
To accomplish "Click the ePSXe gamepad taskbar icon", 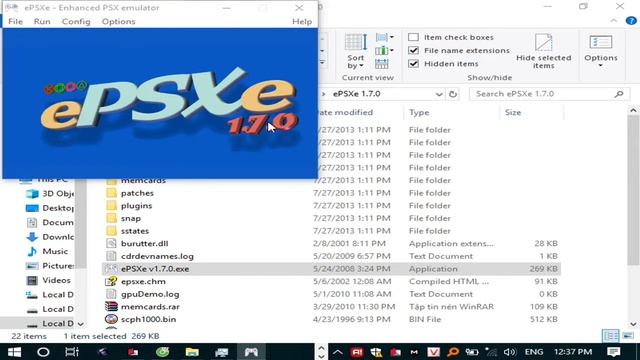I will point(251,352).
